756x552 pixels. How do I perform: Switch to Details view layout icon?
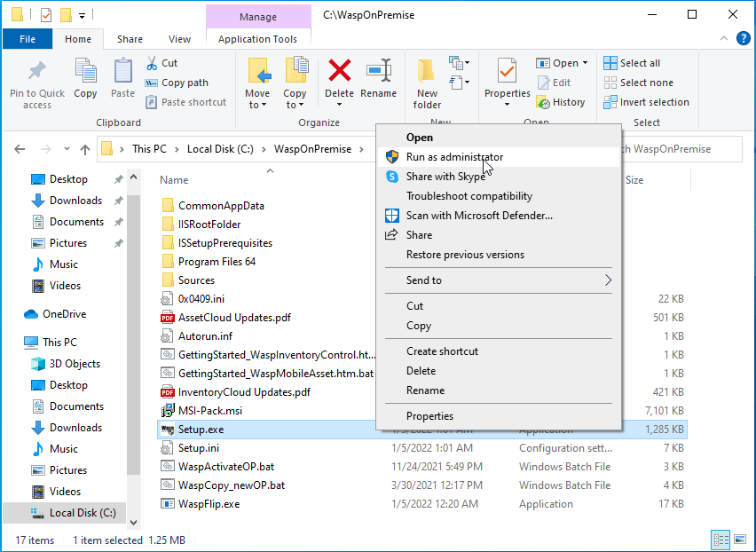[721, 540]
